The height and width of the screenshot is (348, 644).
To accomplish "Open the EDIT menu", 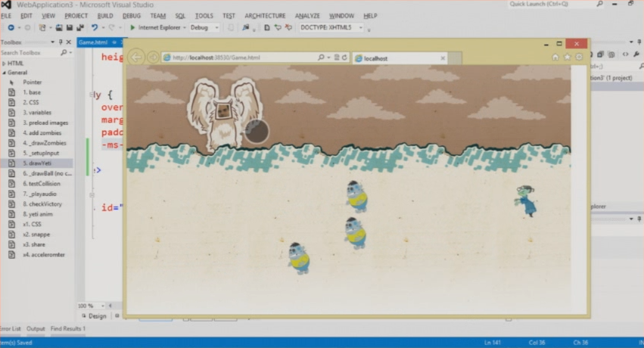I will (26, 16).
